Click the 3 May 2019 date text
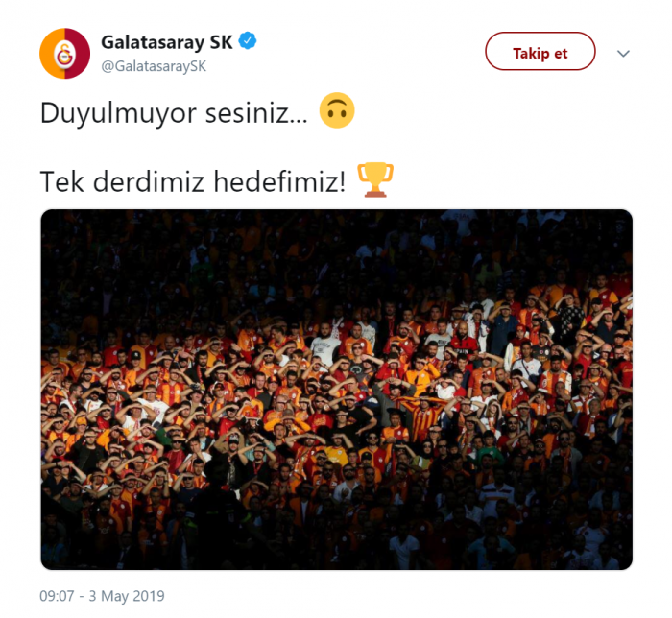 tap(127, 596)
